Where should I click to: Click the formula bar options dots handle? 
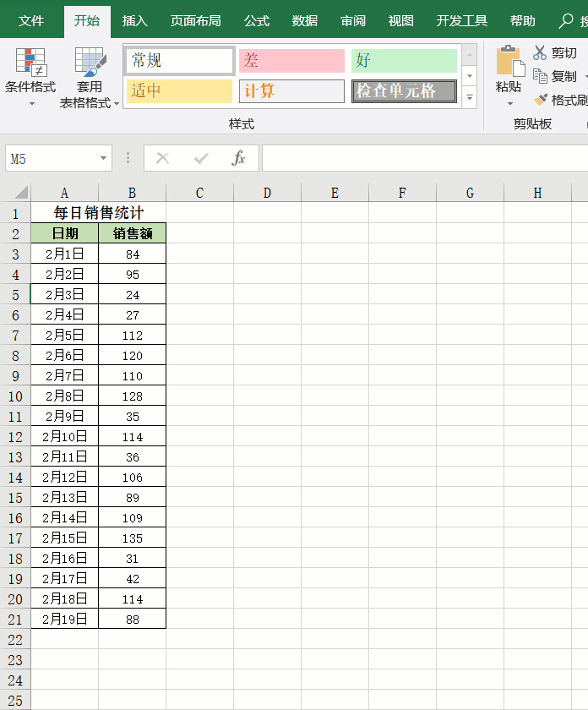128,158
